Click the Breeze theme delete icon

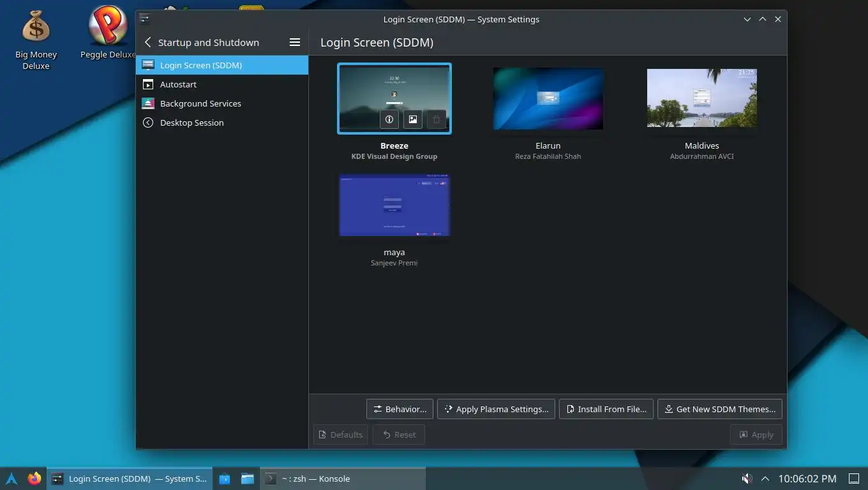[x=437, y=119]
